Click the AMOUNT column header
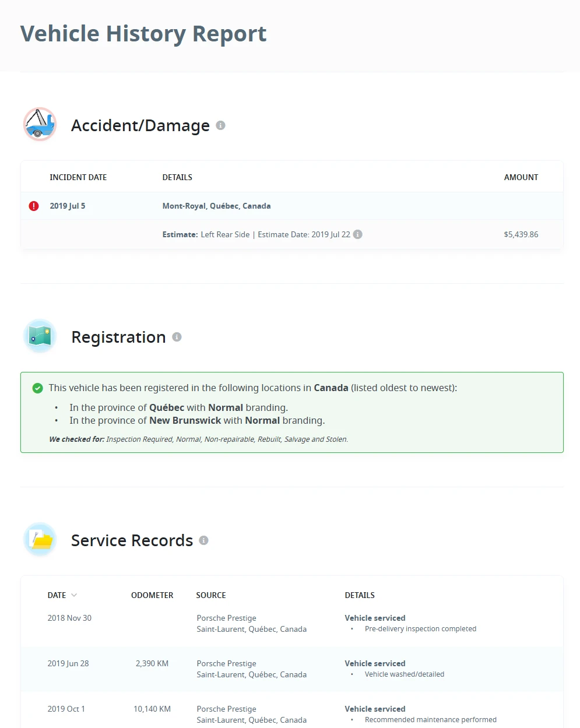Image resolution: width=580 pixels, height=728 pixels. (x=521, y=177)
